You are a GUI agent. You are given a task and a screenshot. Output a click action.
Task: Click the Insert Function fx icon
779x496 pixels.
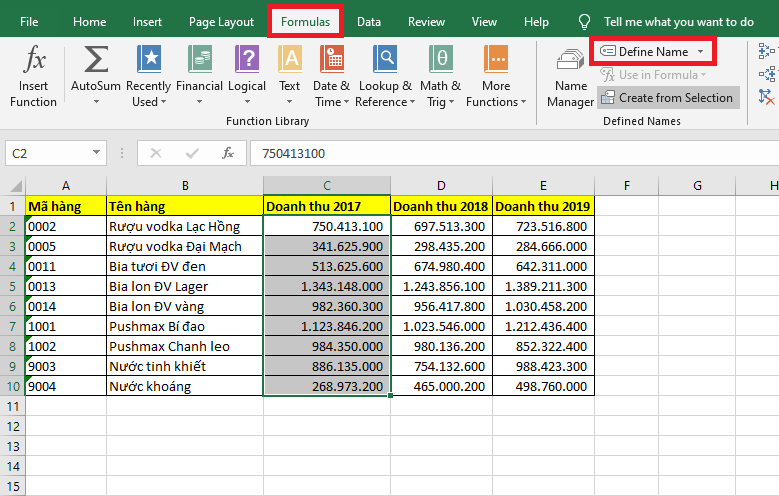pyautogui.click(x=34, y=61)
